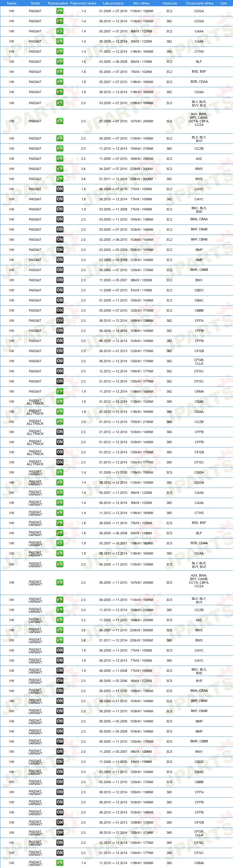Click engine capacity '3.2' in Passat 3C2 row
The image size is (233, 868).
pos(83,159)
